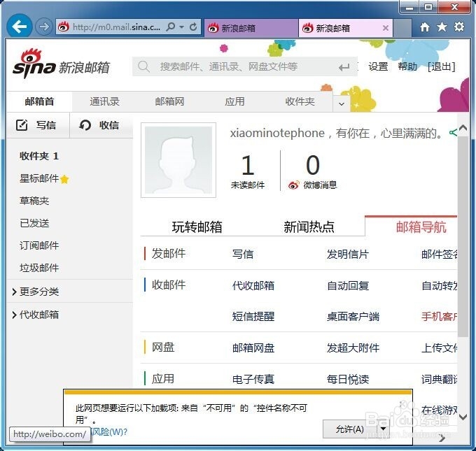Click the 收信 receive mail button

(x=101, y=125)
